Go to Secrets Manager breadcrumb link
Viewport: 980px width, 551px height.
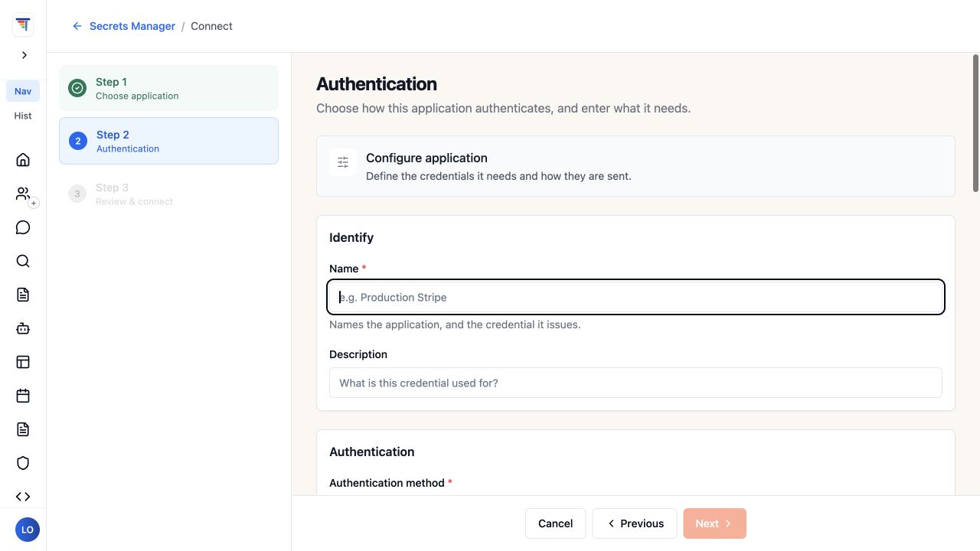pyautogui.click(x=132, y=26)
